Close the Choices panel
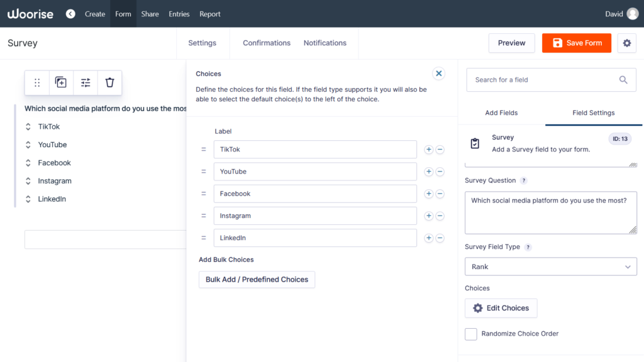644x362 pixels. pos(439,74)
